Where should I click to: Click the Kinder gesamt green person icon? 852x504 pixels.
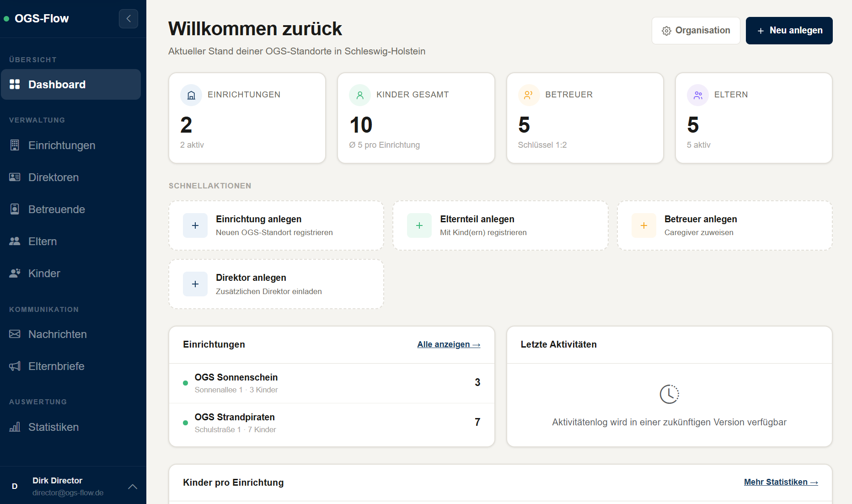360,95
